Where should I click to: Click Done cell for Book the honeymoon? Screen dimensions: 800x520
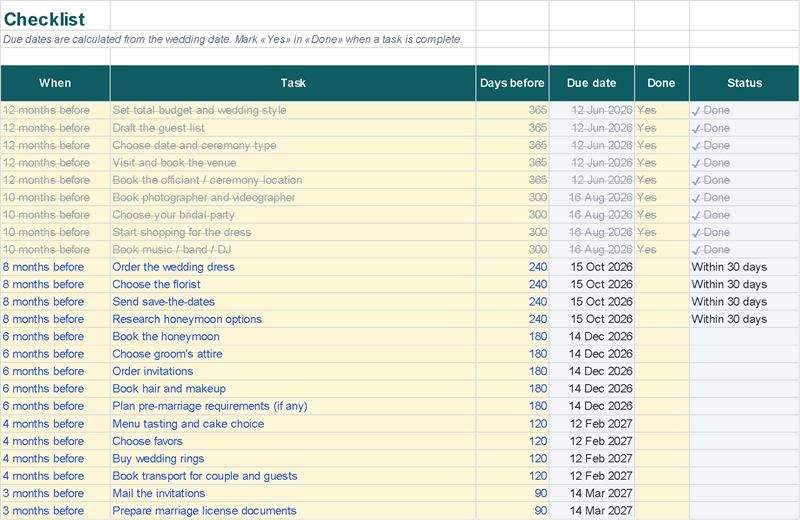pyautogui.click(x=662, y=336)
